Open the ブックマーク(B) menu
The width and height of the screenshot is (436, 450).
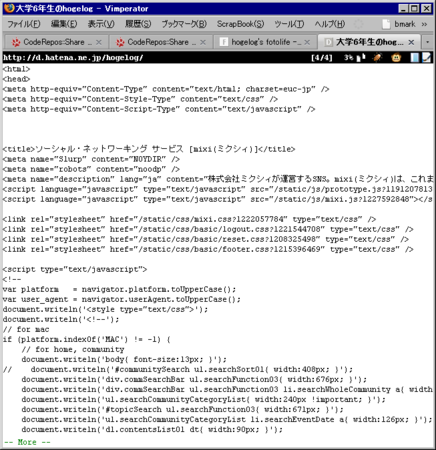click(184, 24)
